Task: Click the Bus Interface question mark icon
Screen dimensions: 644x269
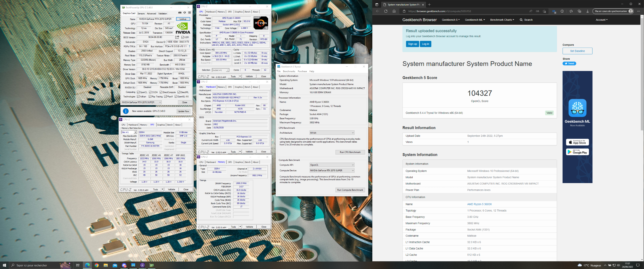Action: pos(189,46)
